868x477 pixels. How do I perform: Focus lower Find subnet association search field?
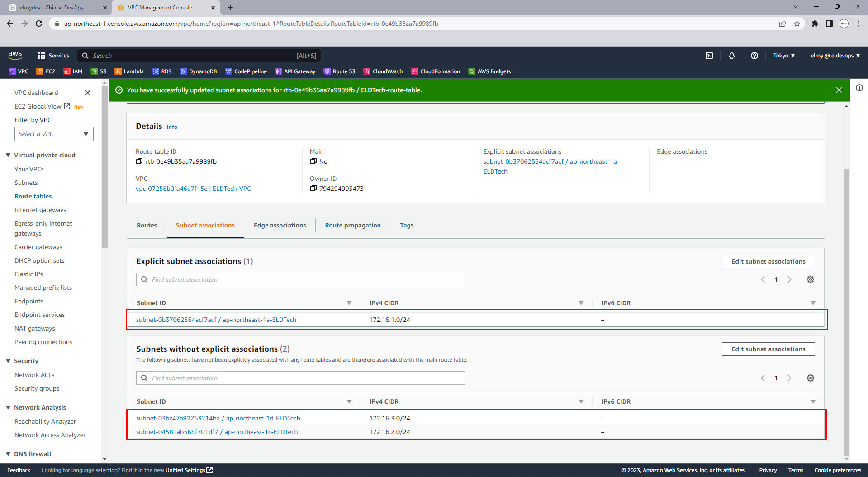click(300, 378)
